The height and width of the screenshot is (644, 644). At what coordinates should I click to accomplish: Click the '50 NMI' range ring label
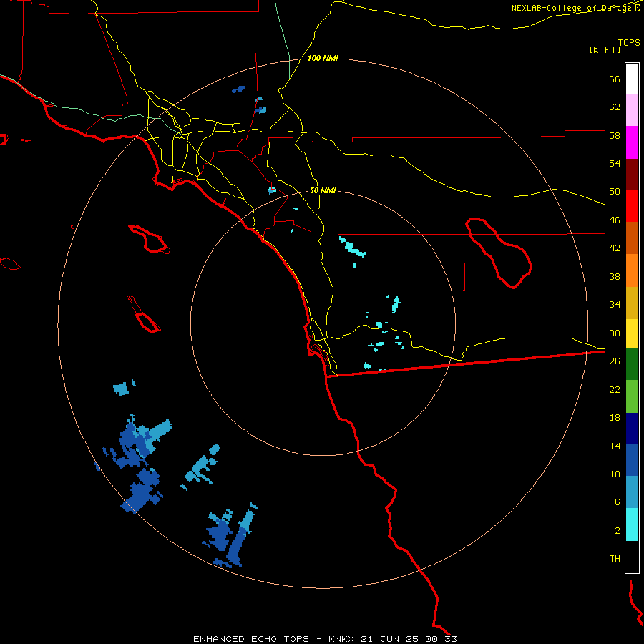tap(323, 190)
